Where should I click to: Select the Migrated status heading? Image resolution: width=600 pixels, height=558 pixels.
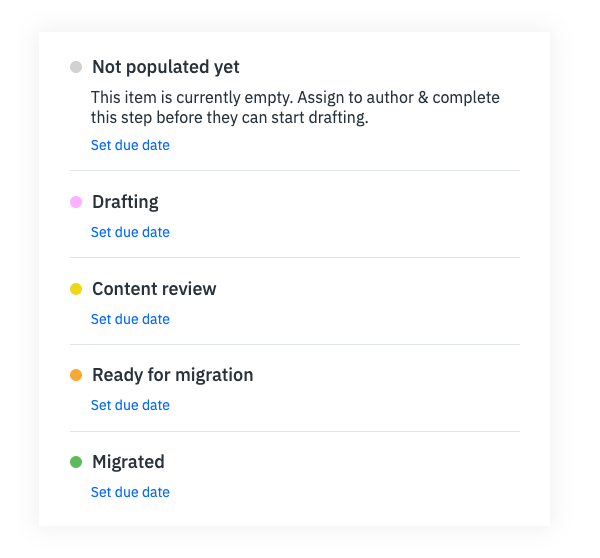128,462
